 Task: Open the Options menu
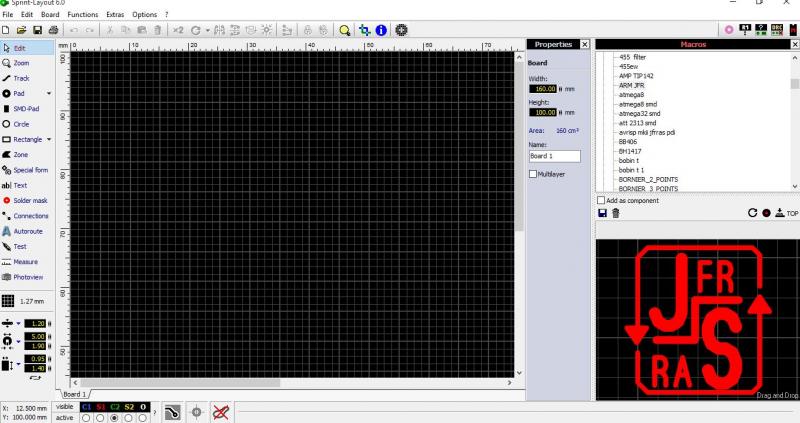tap(145, 15)
